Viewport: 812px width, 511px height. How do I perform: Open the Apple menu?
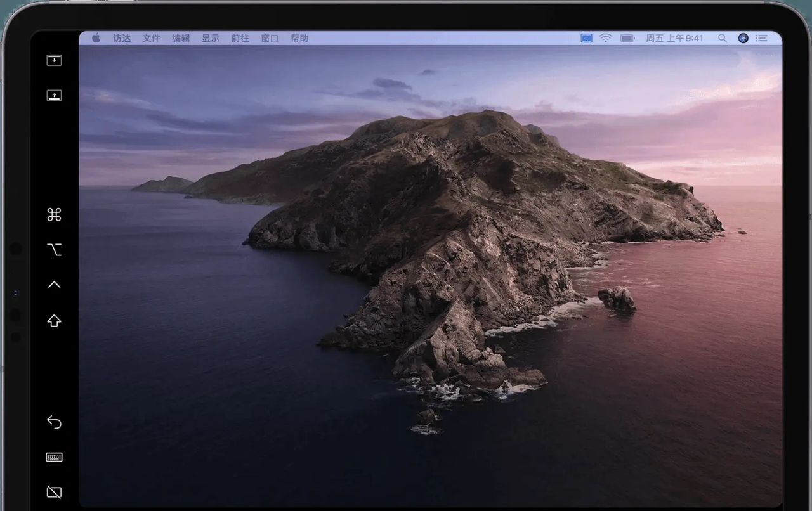(x=96, y=38)
